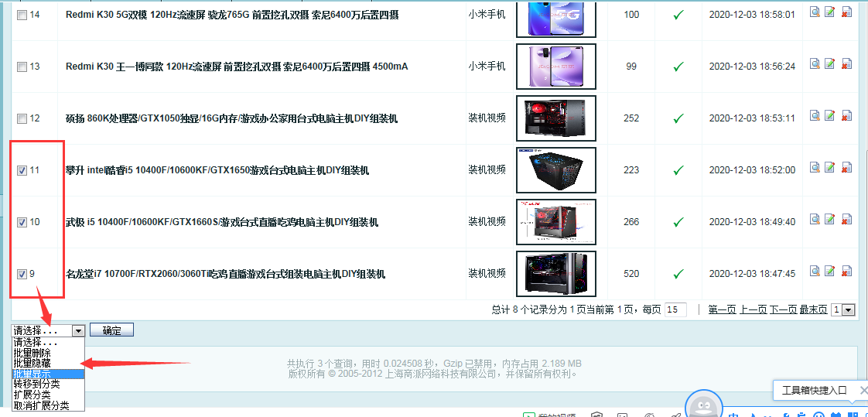This screenshot has height=417, width=868.
Task: Select 请选择... option in dropdown list
Action: 48,342
